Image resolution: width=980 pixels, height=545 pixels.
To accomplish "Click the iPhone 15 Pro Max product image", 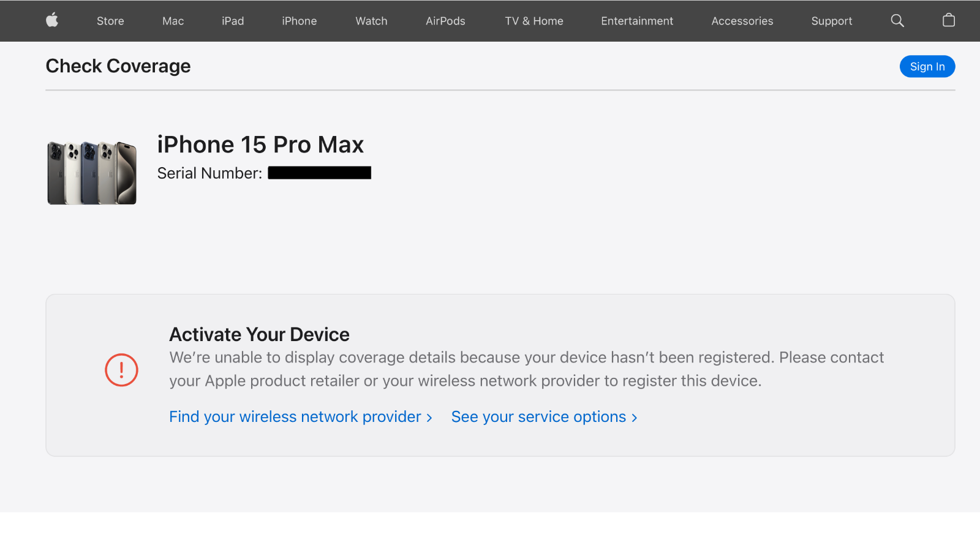I will point(92,173).
